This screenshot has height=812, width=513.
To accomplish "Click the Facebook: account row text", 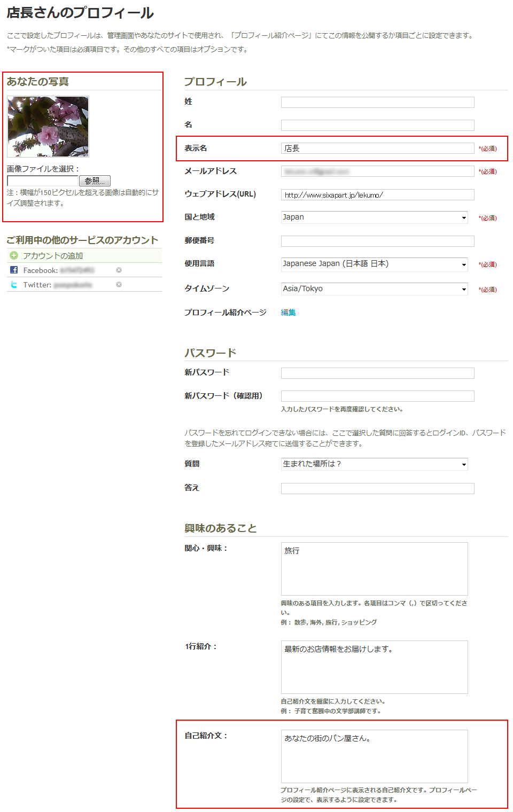I will coord(58,270).
